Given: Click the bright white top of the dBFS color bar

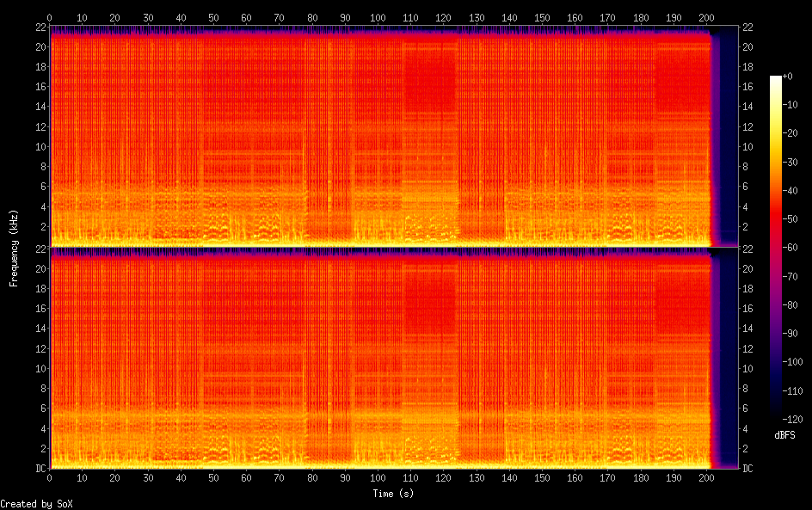Looking at the screenshot, I should tap(776, 80).
